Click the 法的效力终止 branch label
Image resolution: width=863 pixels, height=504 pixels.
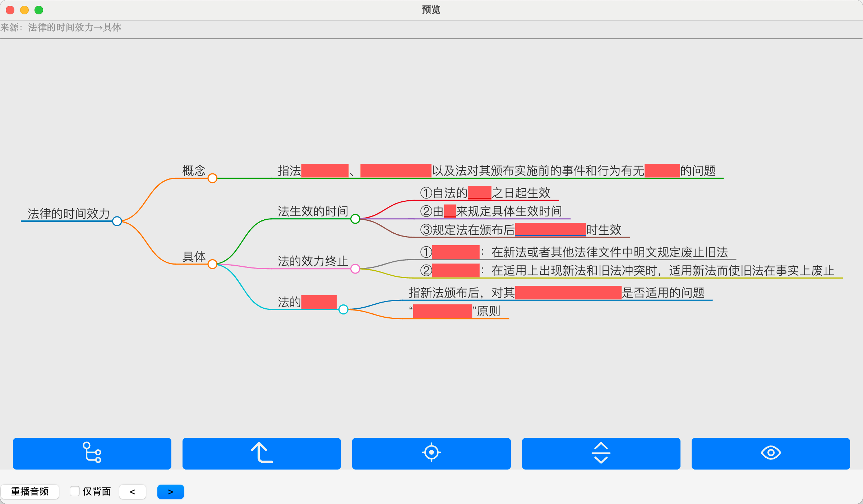313,261
